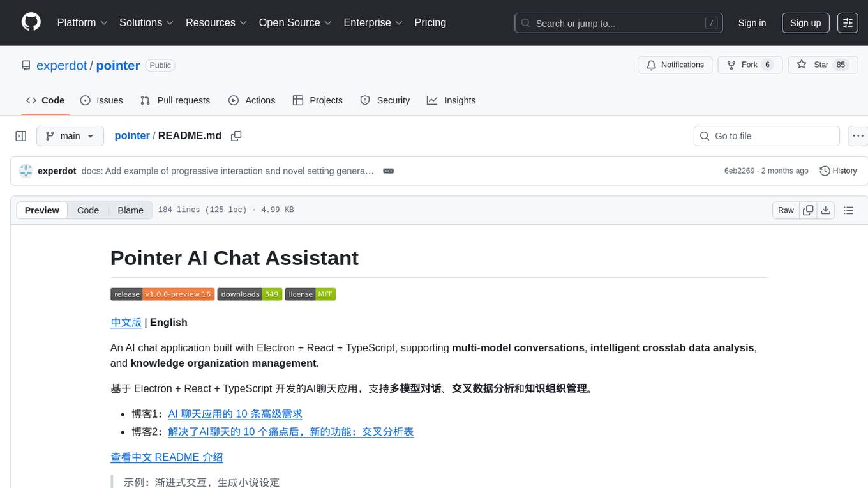This screenshot has height=488, width=868.
Task: Expand the full commit message
Action: [x=388, y=171]
